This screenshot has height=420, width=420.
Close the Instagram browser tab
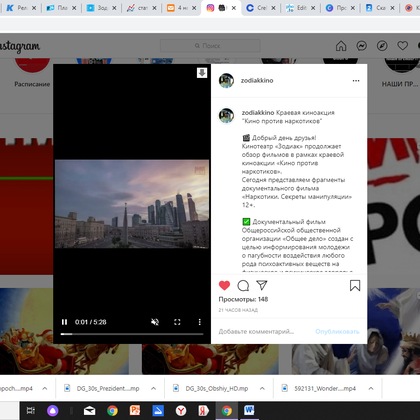pos(234,8)
